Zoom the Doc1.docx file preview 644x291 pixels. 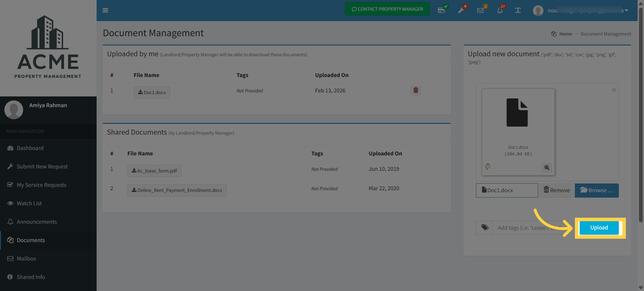(x=547, y=168)
